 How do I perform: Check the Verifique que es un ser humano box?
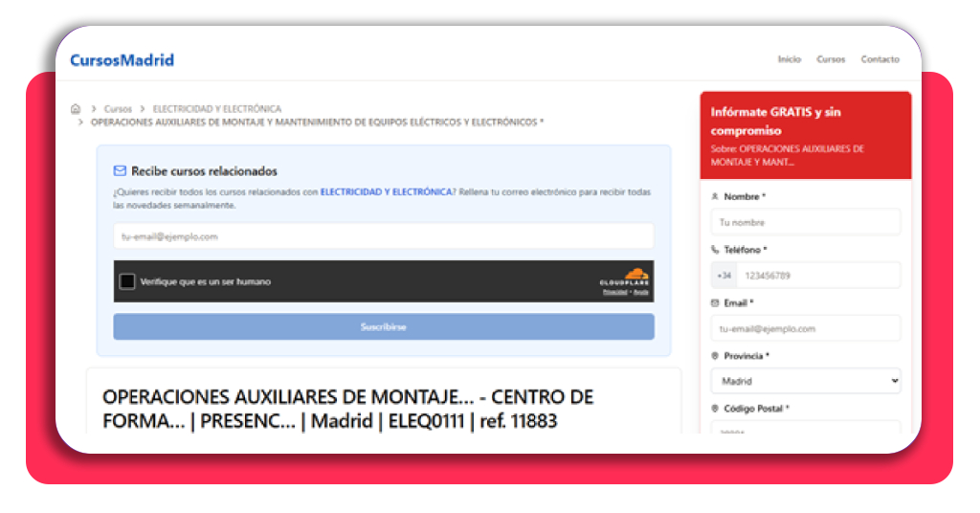127,281
